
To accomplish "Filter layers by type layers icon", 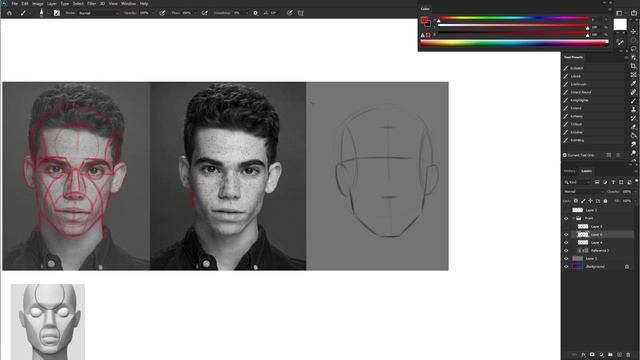I will (x=613, y=182).
